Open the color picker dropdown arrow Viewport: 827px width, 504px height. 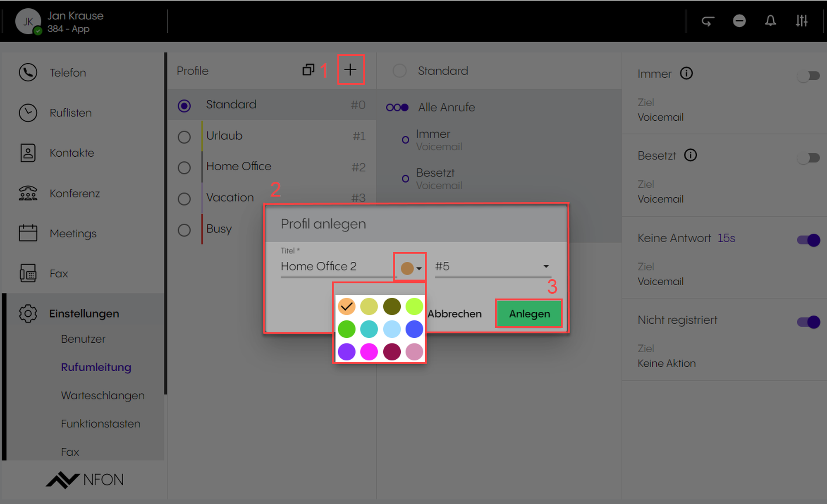click(419, 268)
